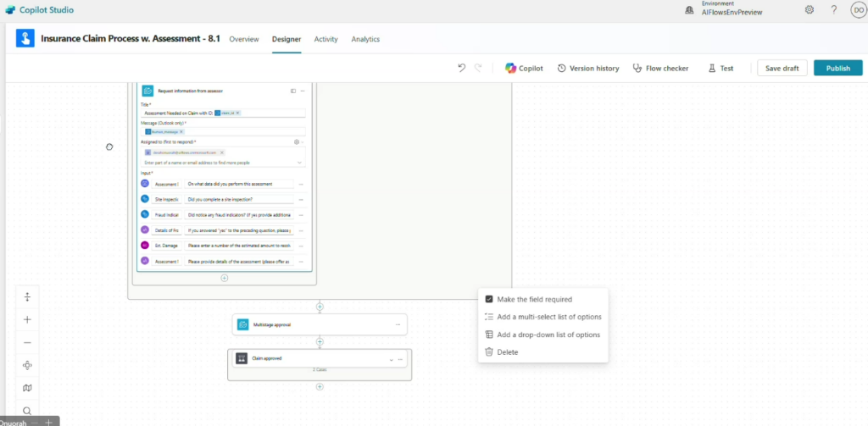Redo the last undone change
Image resolution: width=868 pixels, height=426 pixels.
click(478, 68)
